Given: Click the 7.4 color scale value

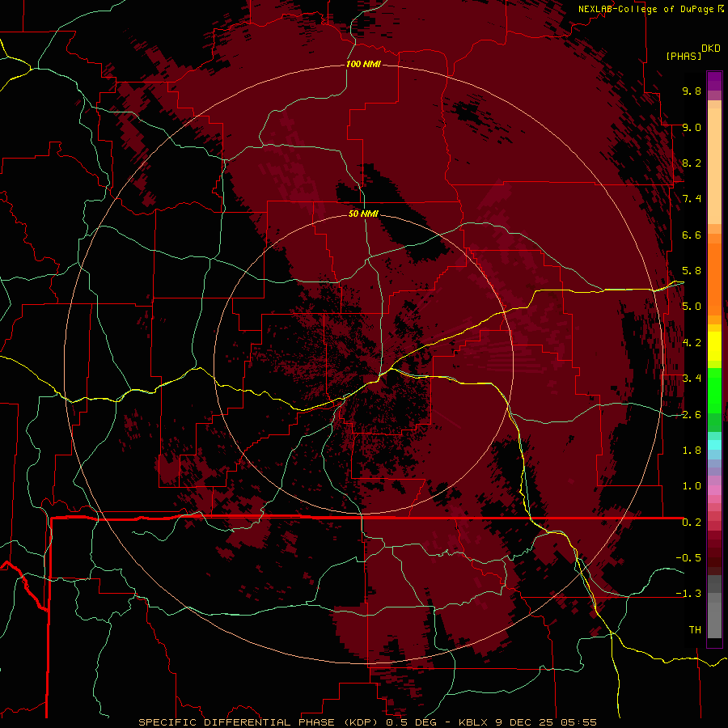Looking at the screenshot, I should coord(692,199).
